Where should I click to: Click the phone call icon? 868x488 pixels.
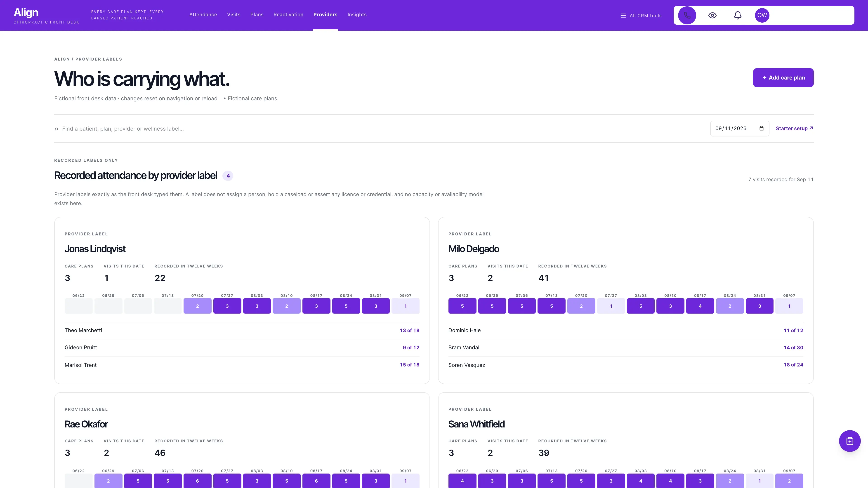pyautogui.click(x=687, y=15)
